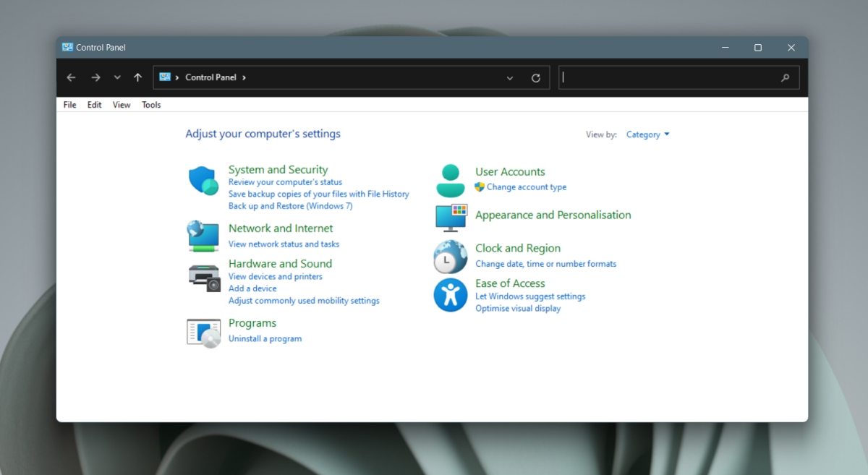Open the Clock and Region icon
The height and width of the screenshot is (475, 868).
(x=451, y=257)
